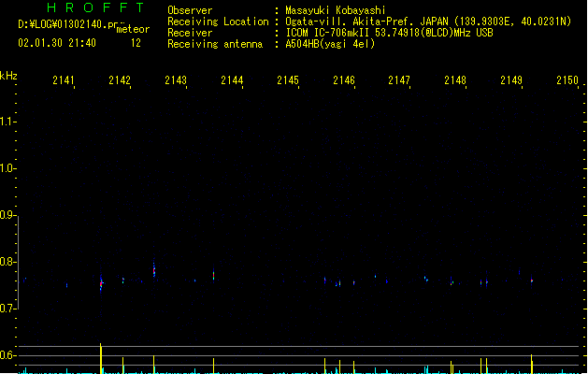This screenshot has height=374, width=588.
Task: Click the gray frequency-range bracket at left edge
Action: click(x=18, y=262)
